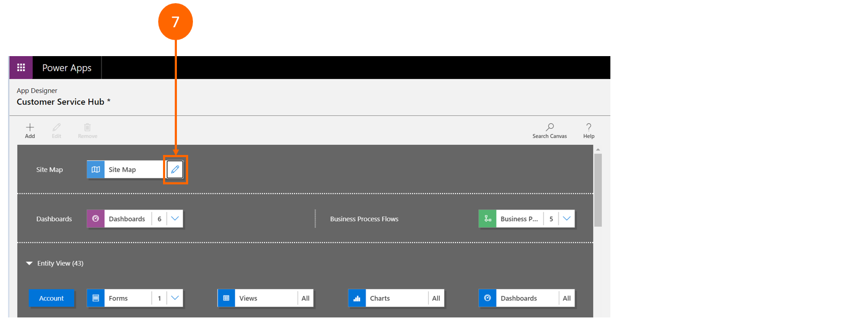Select the green Business Process Flows icon

(x=487, y=219)
